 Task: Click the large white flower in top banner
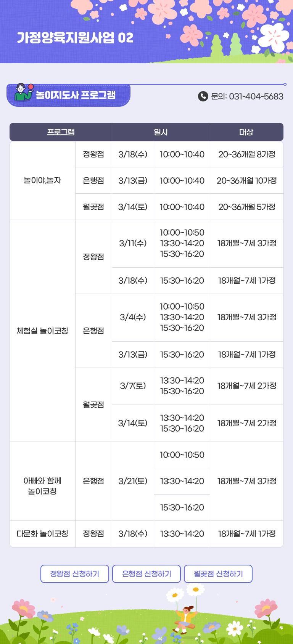(274, 37)
